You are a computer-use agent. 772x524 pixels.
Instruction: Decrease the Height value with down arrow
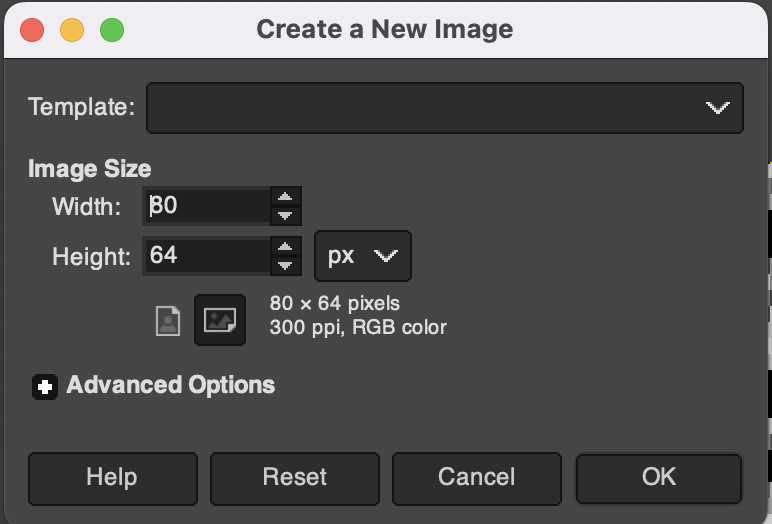[x=286, y=265]
